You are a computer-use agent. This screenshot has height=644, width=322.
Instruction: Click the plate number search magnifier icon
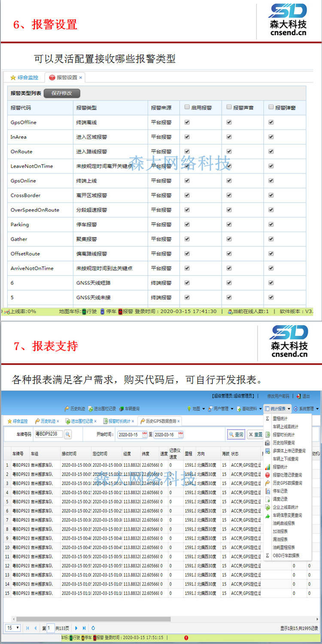(x=68, y=434)
